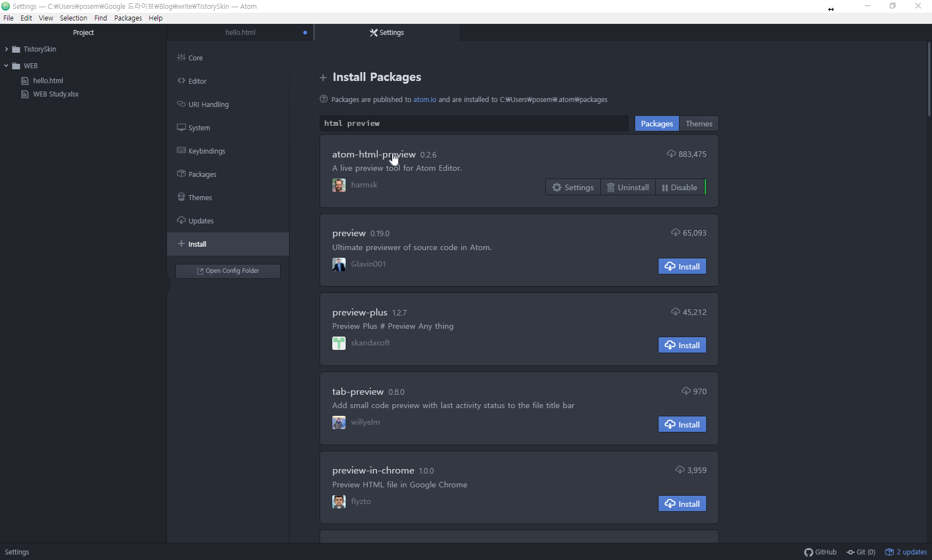Image resolution: width=932 pixels, height=560 pixels.
Task: Open the Packages menu
Action: click(x=128, y=18)
